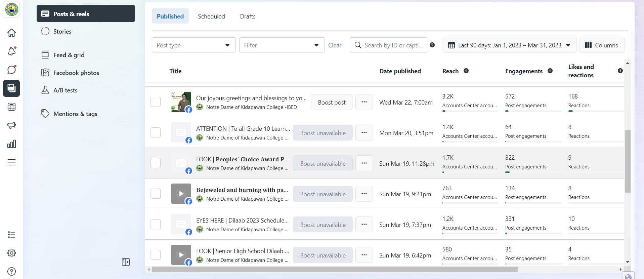Select the 'Our joyous greetings' post checkbox
Image resolution: width=644 pixels, height=279 pixels.
tap(156, 102)
